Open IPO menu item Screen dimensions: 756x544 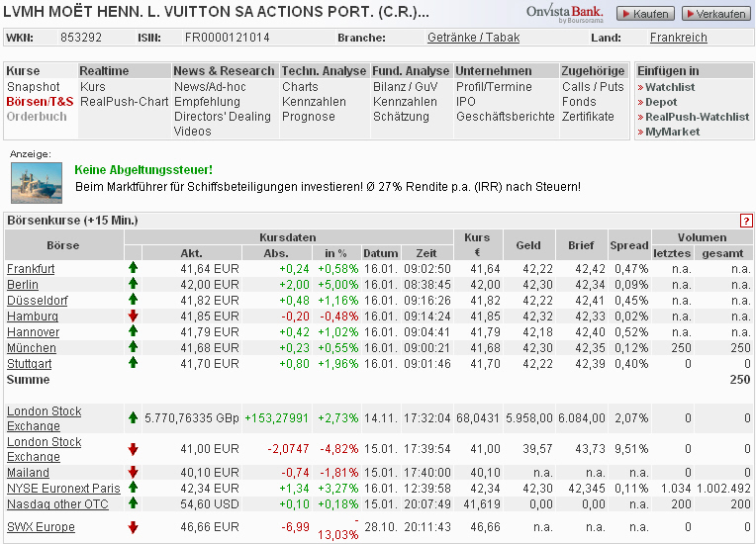coord(466,102)
